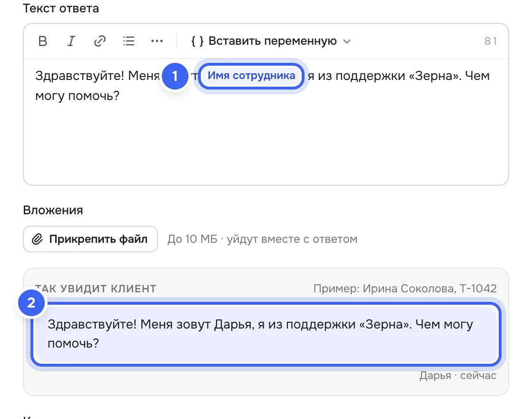
Task: Select the «Имя сотрудника» variable chip
Action: click(x=251, y=76)
